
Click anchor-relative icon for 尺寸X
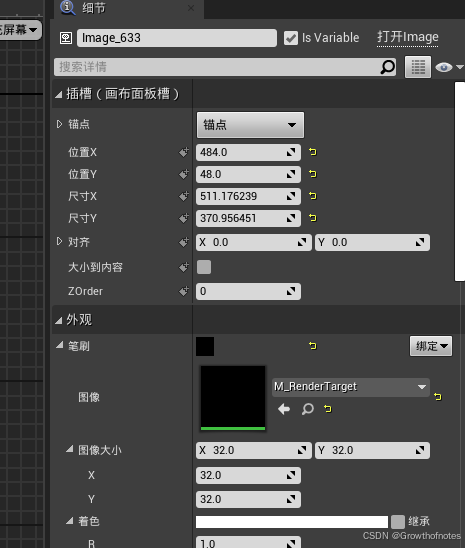(184, 196)
